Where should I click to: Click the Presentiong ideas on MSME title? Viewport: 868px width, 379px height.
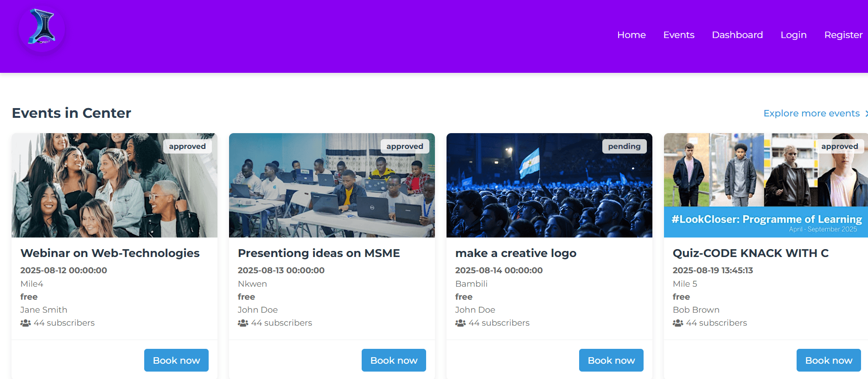pos(319,253)
